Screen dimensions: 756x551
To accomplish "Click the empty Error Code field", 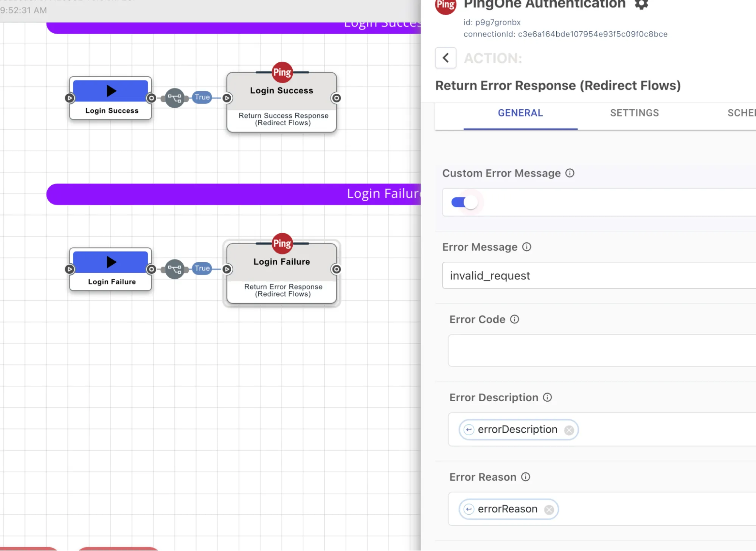I will pyautogui.click(x=602, y=350).
